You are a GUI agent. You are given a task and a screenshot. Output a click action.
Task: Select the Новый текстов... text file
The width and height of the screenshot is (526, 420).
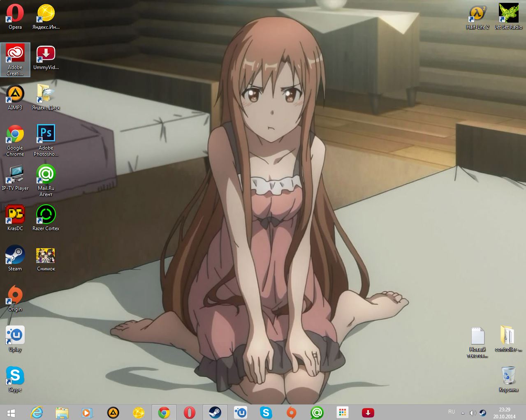coord(478,342)
